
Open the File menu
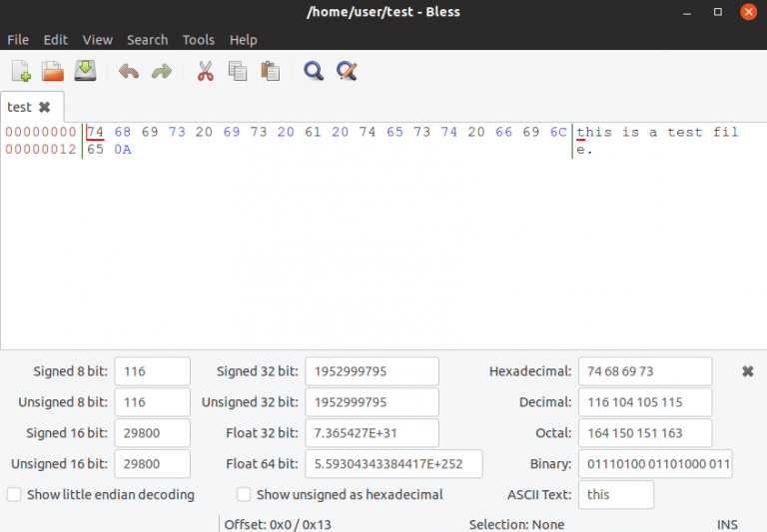(18, 40)
